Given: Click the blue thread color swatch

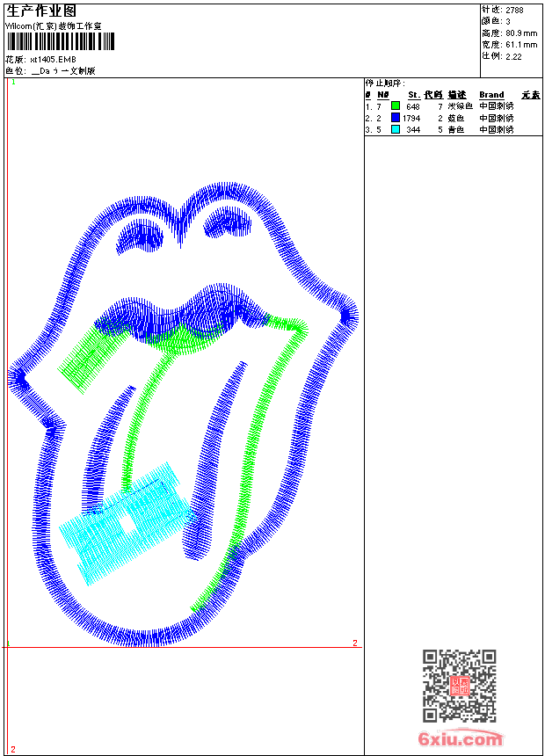Looking at the screenshot, I should 396,117.
